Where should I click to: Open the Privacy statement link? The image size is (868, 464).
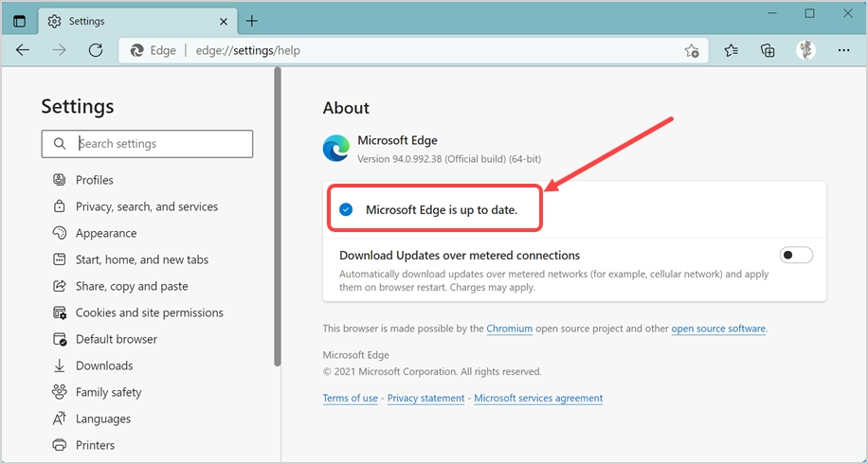click(425, 398)
